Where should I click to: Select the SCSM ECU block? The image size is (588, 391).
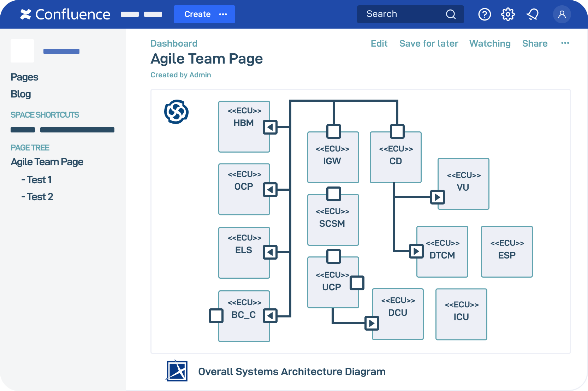tap(333, 220)
